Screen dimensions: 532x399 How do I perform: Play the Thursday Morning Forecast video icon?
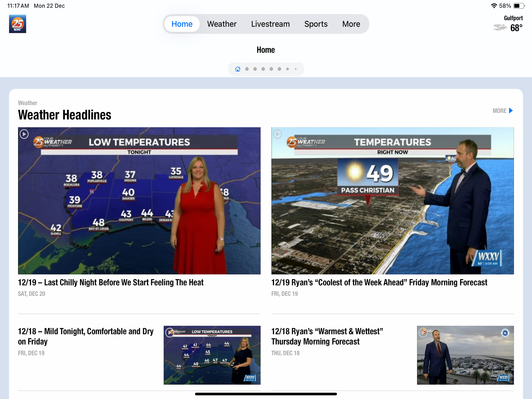click(x=423, y=333)
